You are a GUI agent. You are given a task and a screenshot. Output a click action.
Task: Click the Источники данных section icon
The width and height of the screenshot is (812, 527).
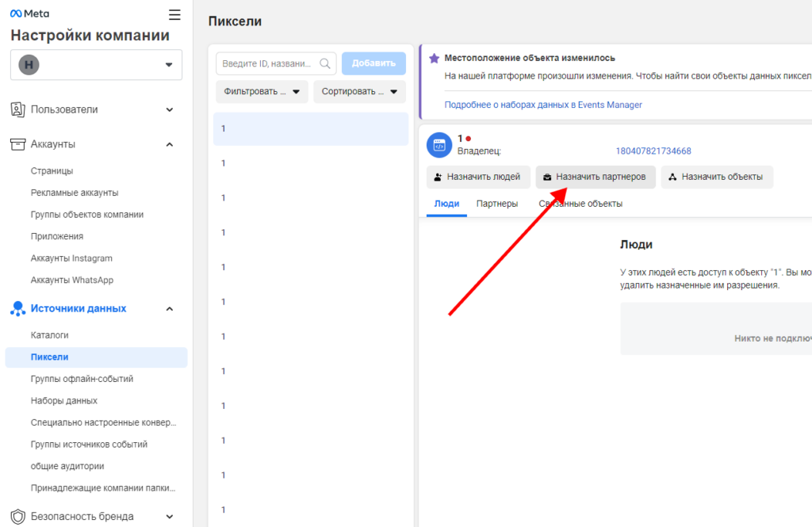(x=17, y=309)
